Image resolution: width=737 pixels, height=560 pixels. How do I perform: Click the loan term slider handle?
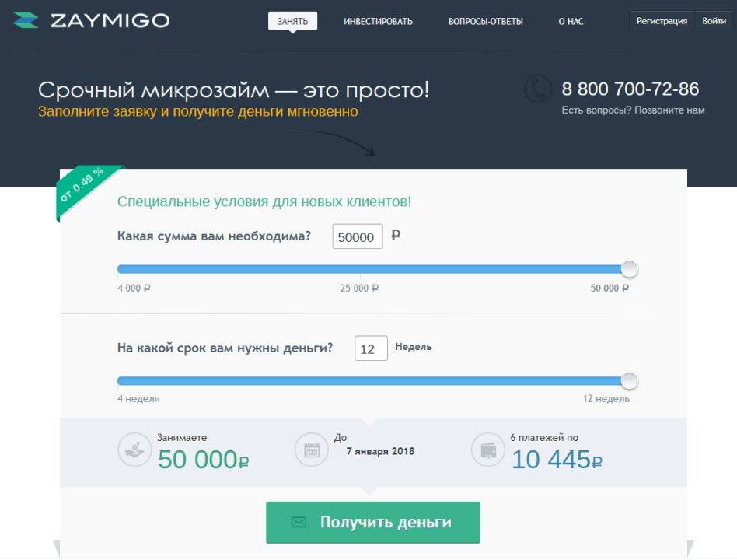tap(630, 381)
